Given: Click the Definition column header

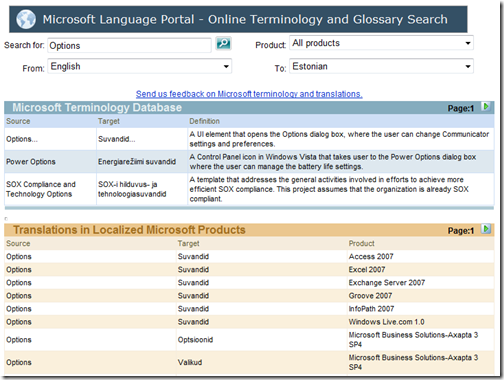Looking at the screenshot, I should (x=204, y=121).
